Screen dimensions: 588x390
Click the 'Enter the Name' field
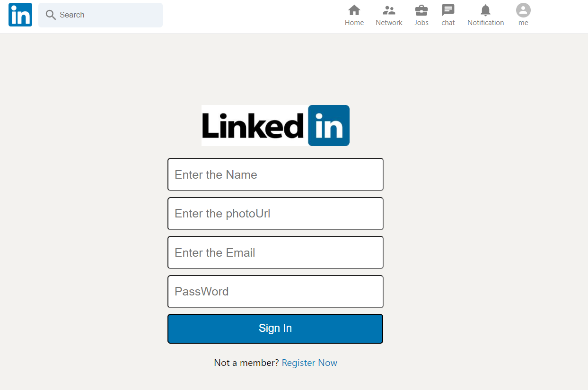[275, 174]
